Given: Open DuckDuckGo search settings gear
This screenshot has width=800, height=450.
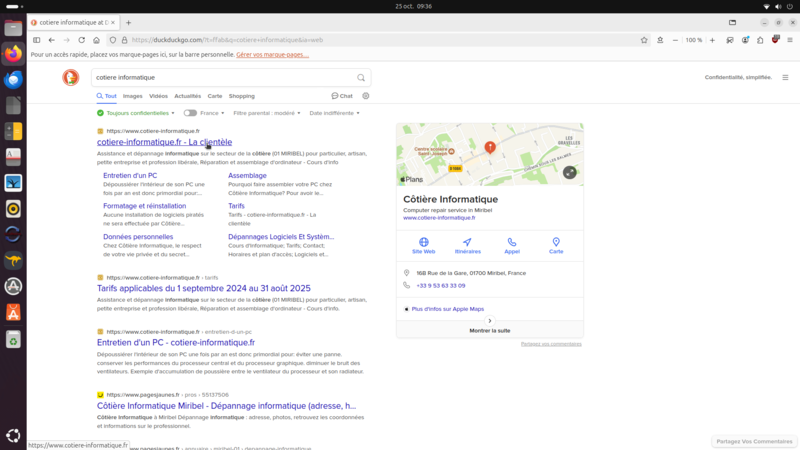Looking at the screenshot, I should pos(366,96).
